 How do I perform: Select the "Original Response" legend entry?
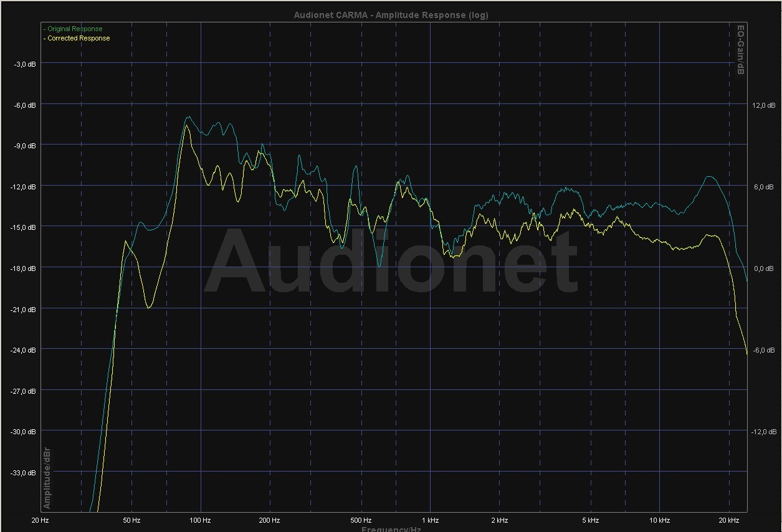tap(73, 29)
